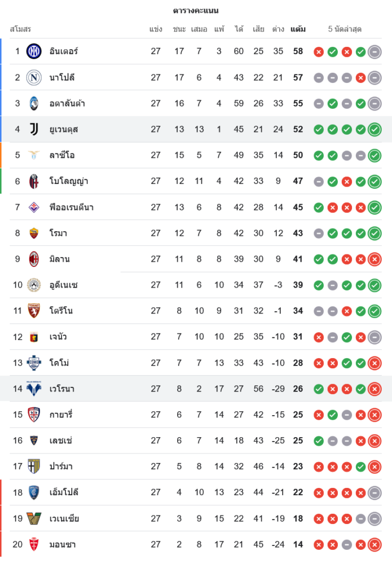Click the 5 นัดล่าสุด column header
392x564 pixels.
click(345, 29)
